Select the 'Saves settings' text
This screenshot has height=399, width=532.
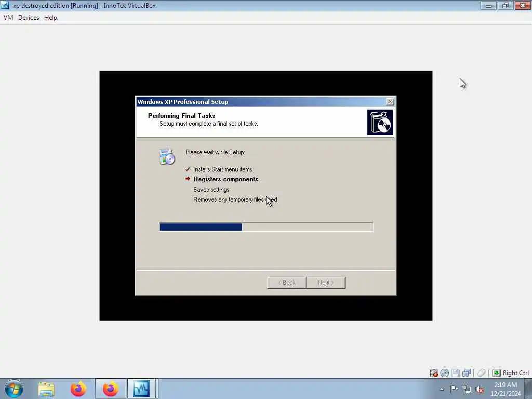click(211, 189)
